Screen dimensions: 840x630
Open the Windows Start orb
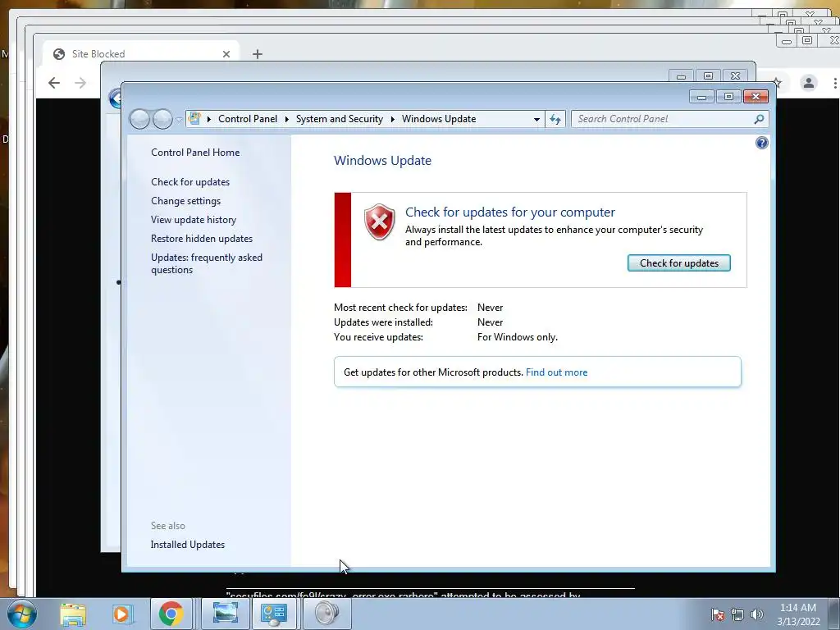[x=22, y=614]
